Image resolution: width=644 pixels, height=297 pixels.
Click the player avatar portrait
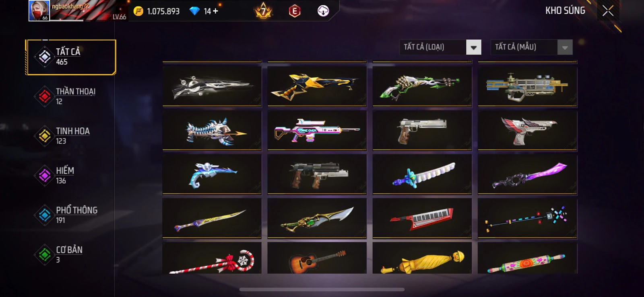click(39, 11)
